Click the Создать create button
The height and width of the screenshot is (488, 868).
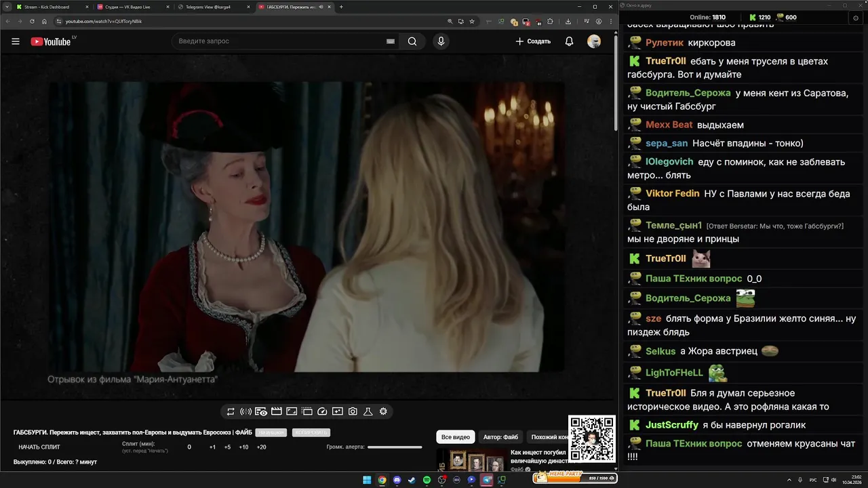pos(533,41)
